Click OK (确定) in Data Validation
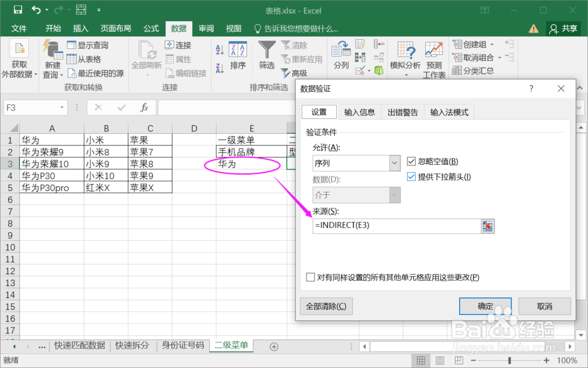588x368 pixels. click(485, 306)
